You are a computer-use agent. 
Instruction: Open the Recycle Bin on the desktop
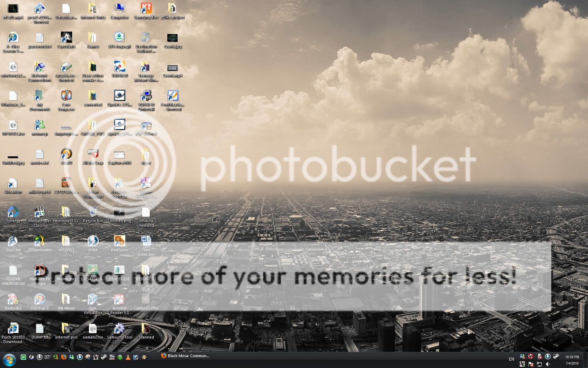[x=93, y=213]
